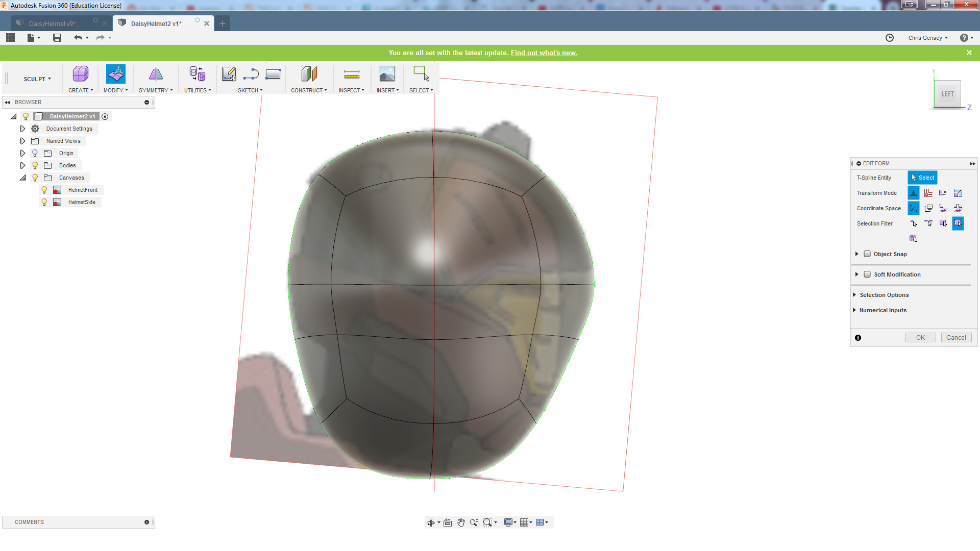This screenshot has height=551, width=980.
Task: Open the Create Sketch tool
Action: tap(229, 74)
